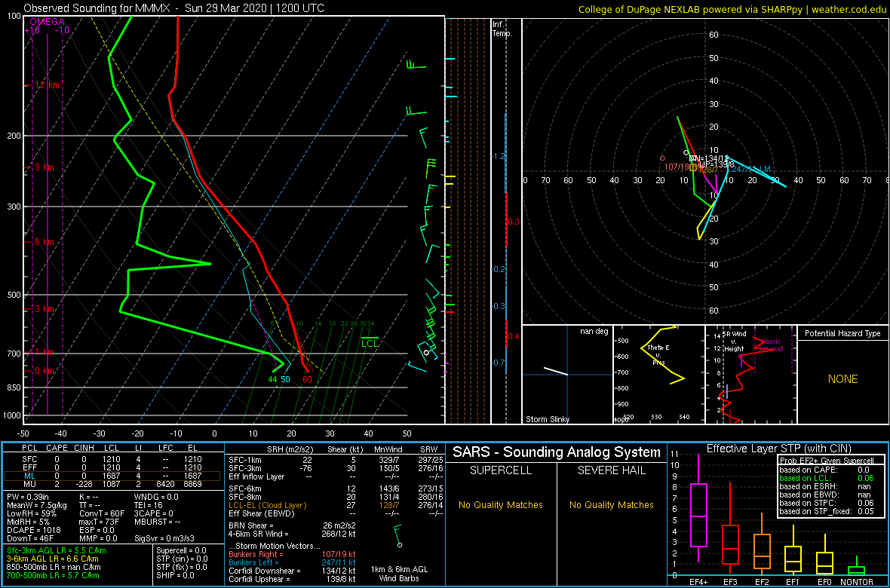The height and width of the screenshot is (588, 890).
Task: Click the NONTOR green box plot
Action: (856, 569)
